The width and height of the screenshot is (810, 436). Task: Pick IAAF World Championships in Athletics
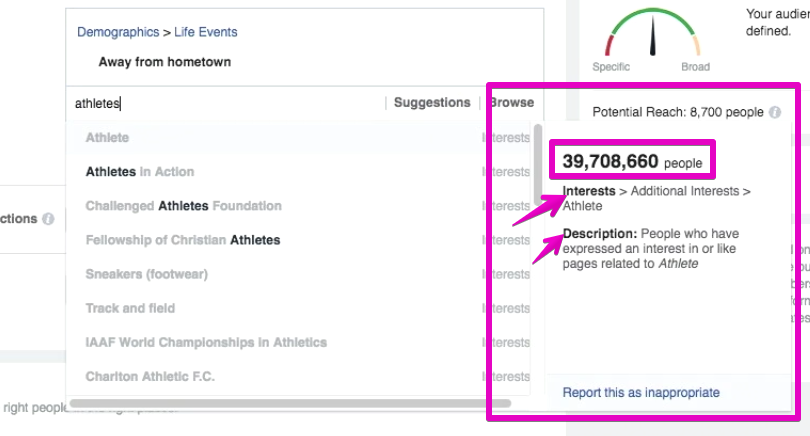coord(301,342)
